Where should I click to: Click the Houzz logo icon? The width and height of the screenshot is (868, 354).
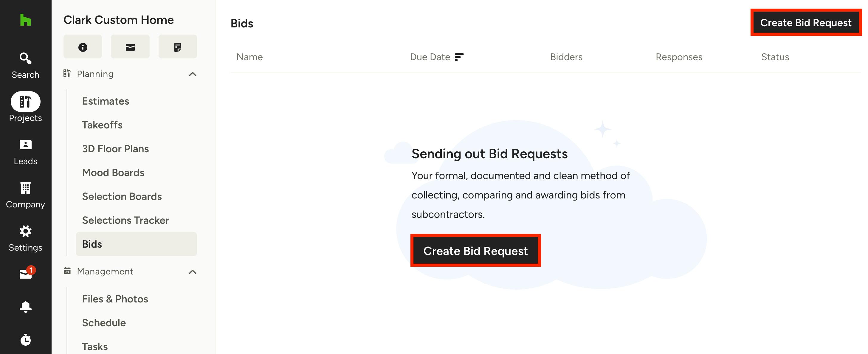pyautogui.click(x=25, y=20)
